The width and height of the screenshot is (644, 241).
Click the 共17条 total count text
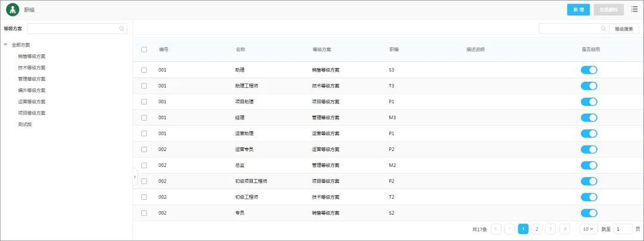click(x=479, y=229)
